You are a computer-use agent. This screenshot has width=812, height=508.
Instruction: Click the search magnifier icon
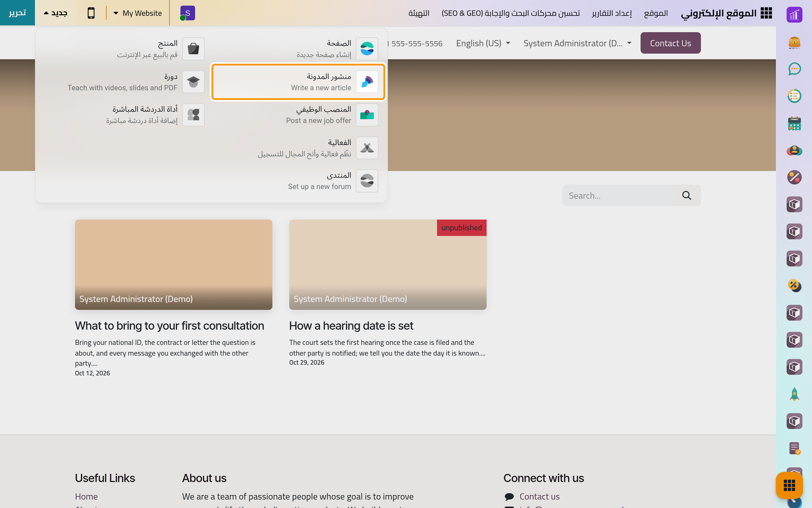pyautogui.click(x=686, y=195)
